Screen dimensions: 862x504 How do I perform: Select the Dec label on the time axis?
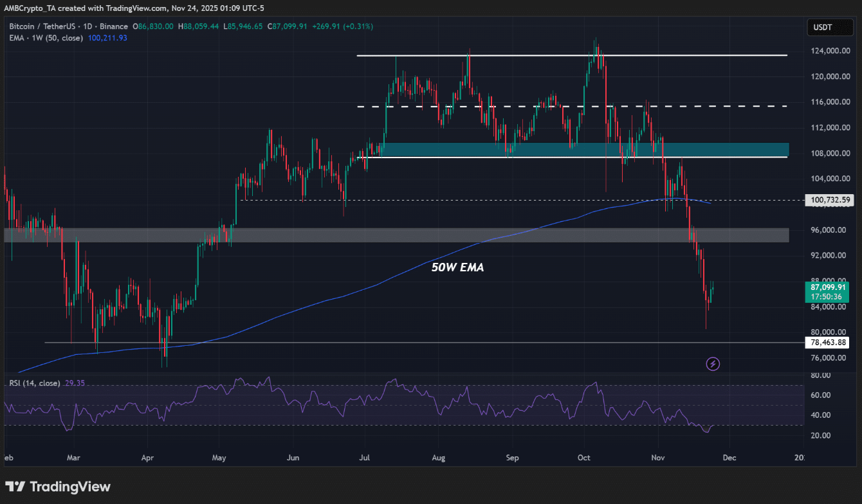(729, 458)
